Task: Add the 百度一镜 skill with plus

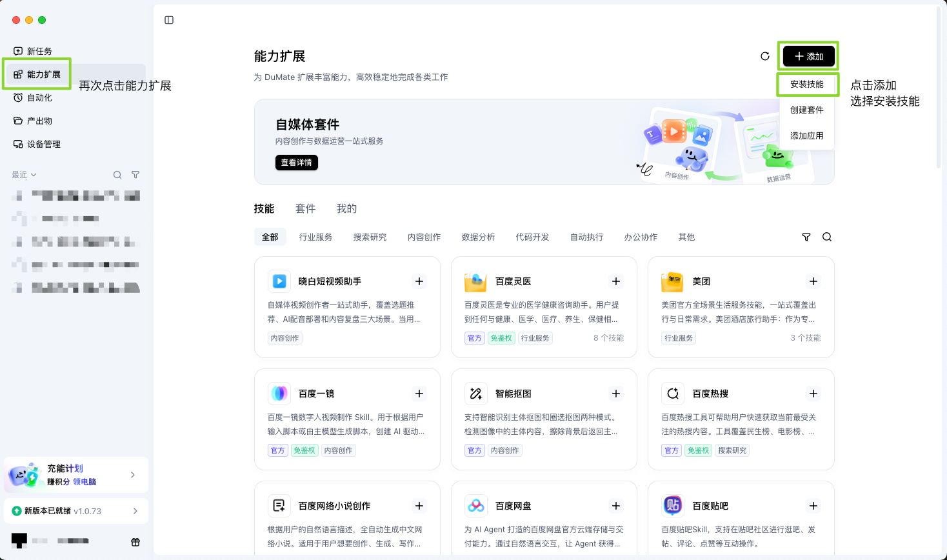Action: pos(419,394)
